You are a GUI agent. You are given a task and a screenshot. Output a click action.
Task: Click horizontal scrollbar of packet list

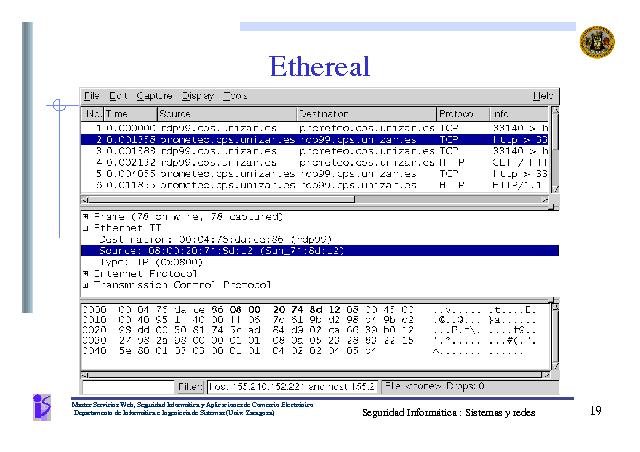click(314, 200)
